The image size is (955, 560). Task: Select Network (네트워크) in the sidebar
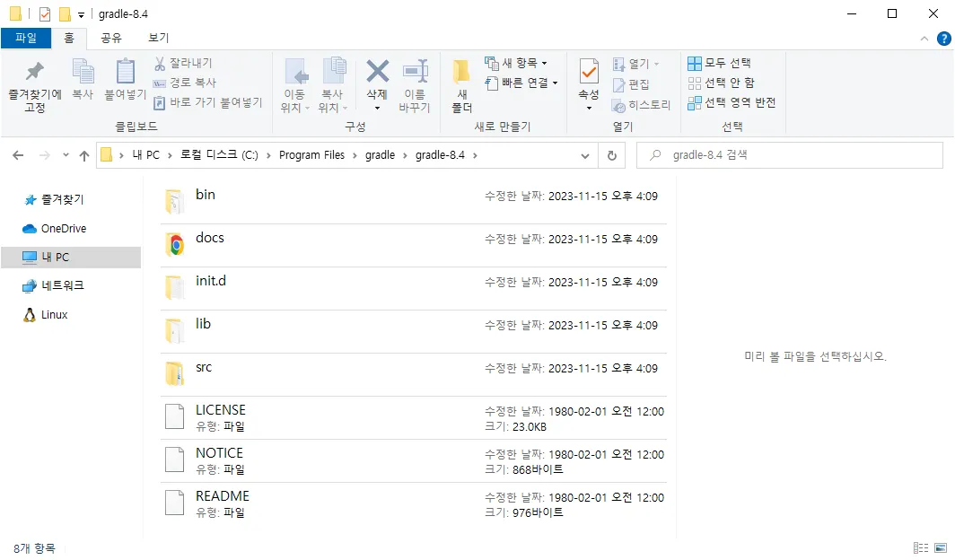(x=53, y=285)
